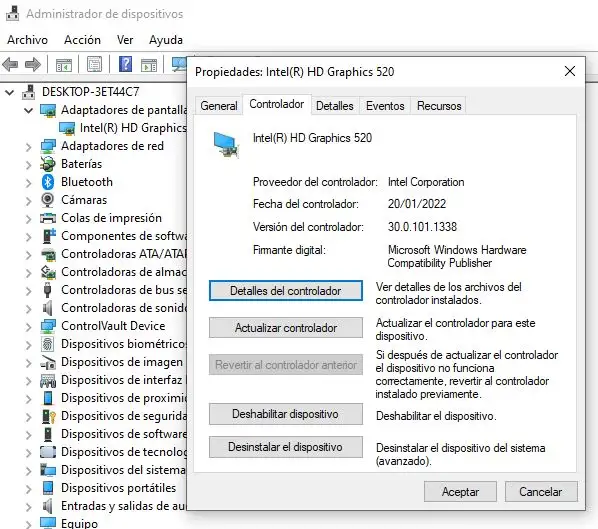The height and width of the screenshot is (529, 598).
Task: Select the Controlador tab
Action: click(x=277, y=104)
